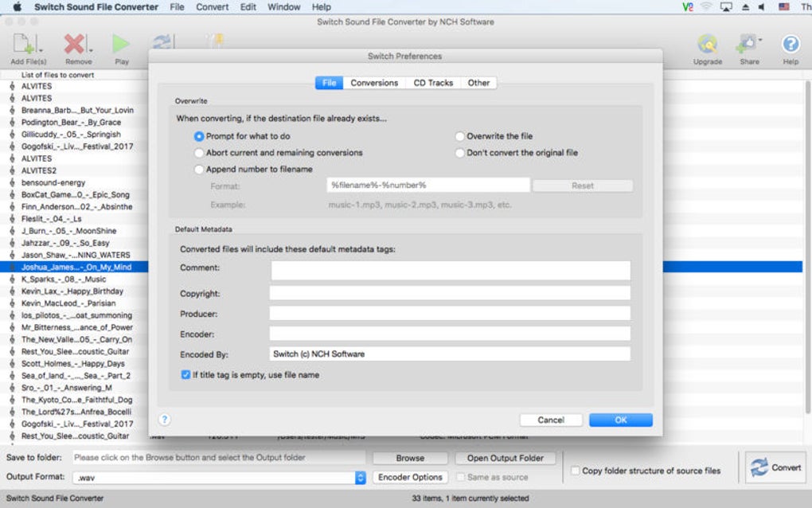Open Switch Sound File Converter app menu
The width and height of the screenshot is (812, 508).
(x=96, y=6)
